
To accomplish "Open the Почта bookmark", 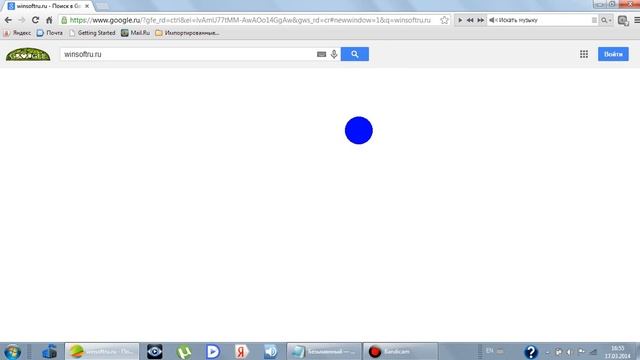I will (x=50, y=33).
